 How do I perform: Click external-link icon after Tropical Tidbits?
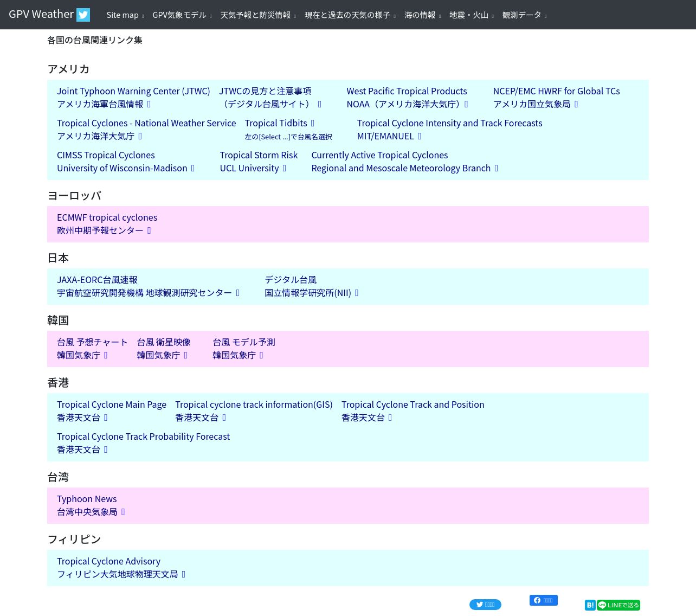coord(312,123)
